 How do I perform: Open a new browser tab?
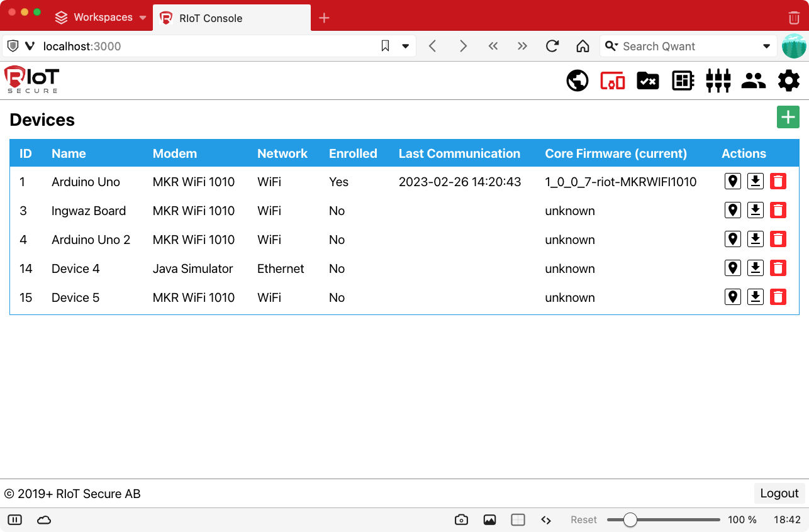tap(324, 18)
